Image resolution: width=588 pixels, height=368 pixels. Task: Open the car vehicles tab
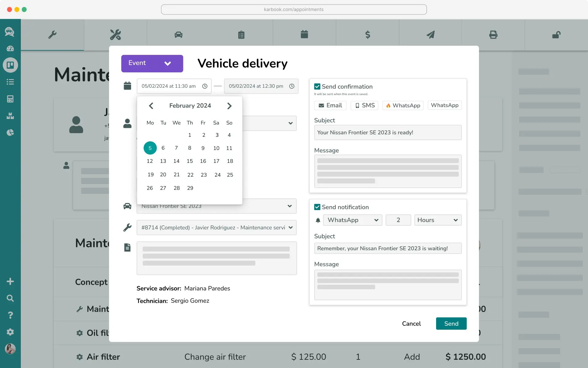click(x=179, y=35)
